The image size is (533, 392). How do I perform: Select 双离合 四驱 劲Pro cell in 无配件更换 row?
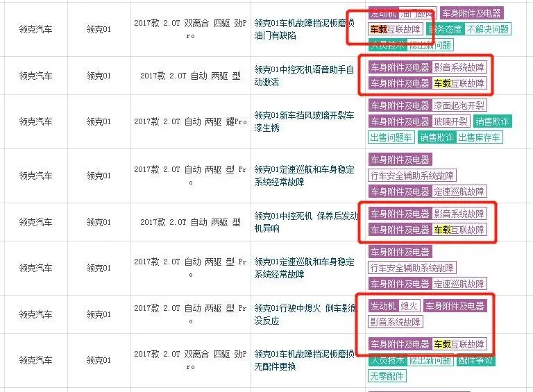190,360
